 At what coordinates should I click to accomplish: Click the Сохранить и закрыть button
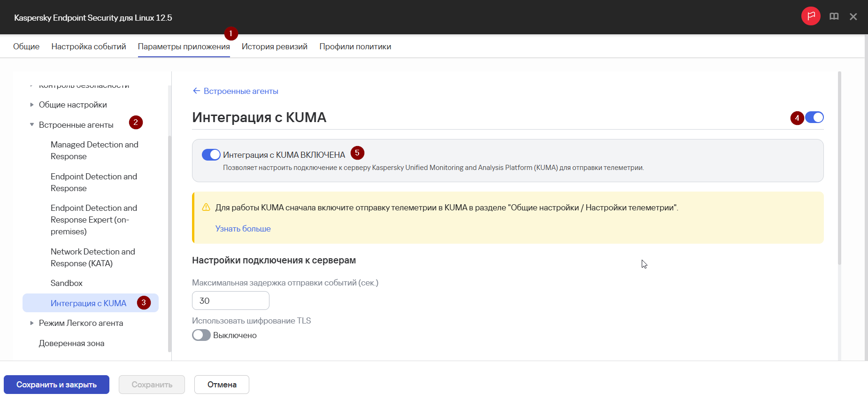pos(56,385)
